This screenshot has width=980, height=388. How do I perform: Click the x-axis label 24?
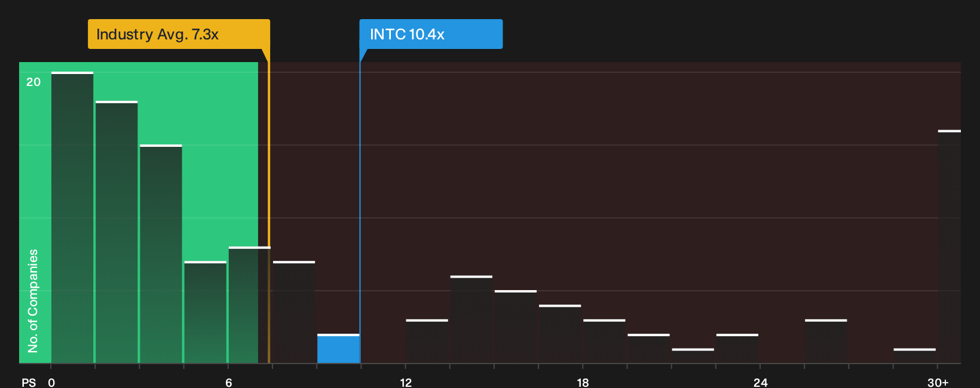760,383
